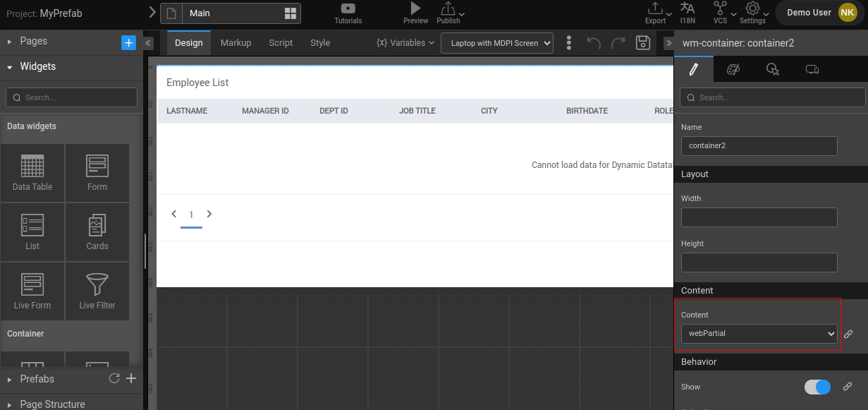868x410 pixels.
Task: Open the Styles palette icon on right panel
Action: [x=733, y=68]
